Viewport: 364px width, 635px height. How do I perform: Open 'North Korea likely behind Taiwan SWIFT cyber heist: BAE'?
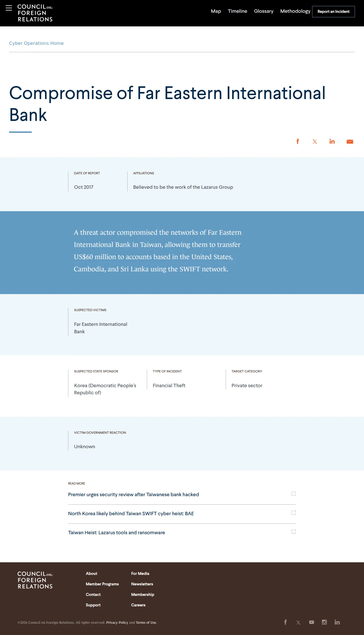131,514
